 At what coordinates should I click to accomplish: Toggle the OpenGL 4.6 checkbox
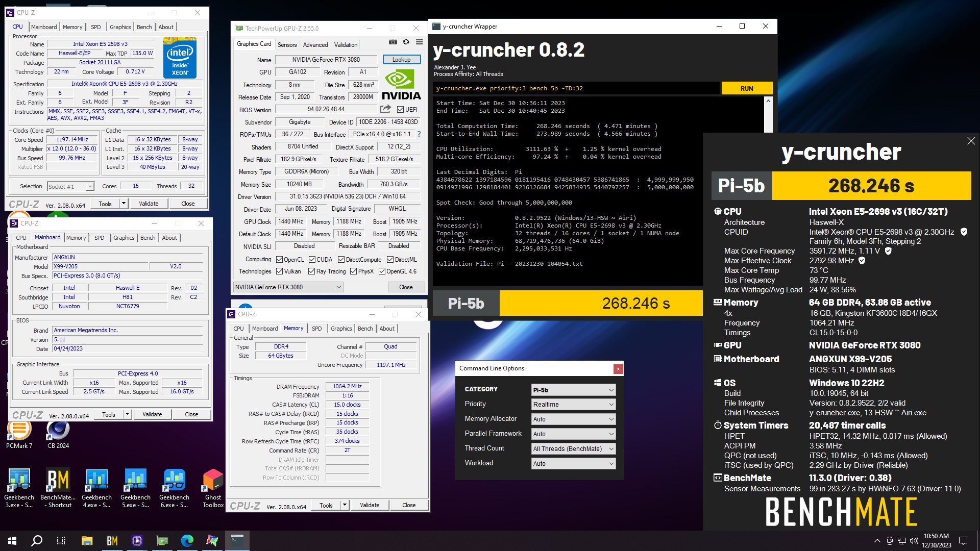382,271
